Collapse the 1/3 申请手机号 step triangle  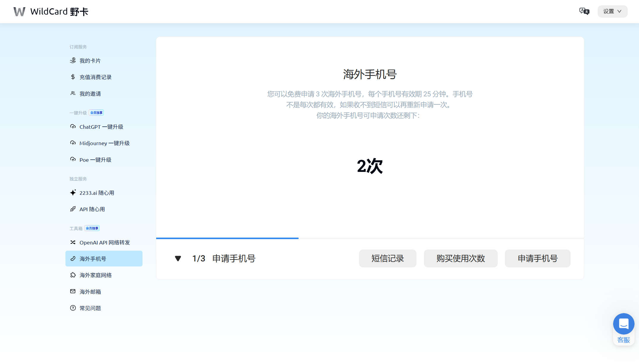178,258
